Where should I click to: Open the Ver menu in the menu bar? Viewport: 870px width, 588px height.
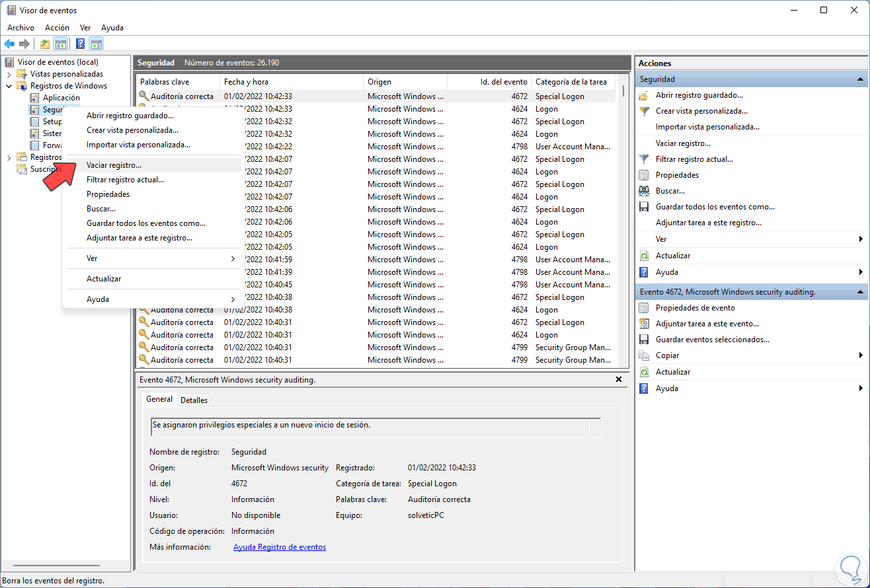coord(85,28)
